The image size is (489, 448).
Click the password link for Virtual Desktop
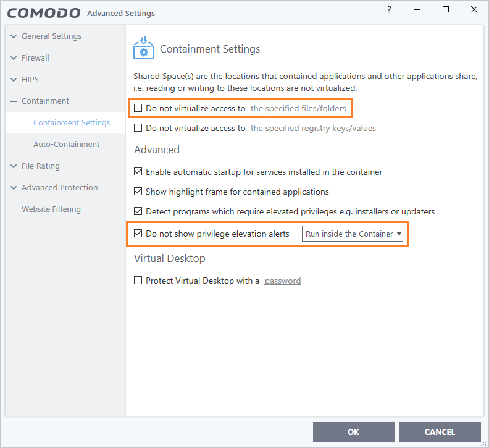coord(282,281)
